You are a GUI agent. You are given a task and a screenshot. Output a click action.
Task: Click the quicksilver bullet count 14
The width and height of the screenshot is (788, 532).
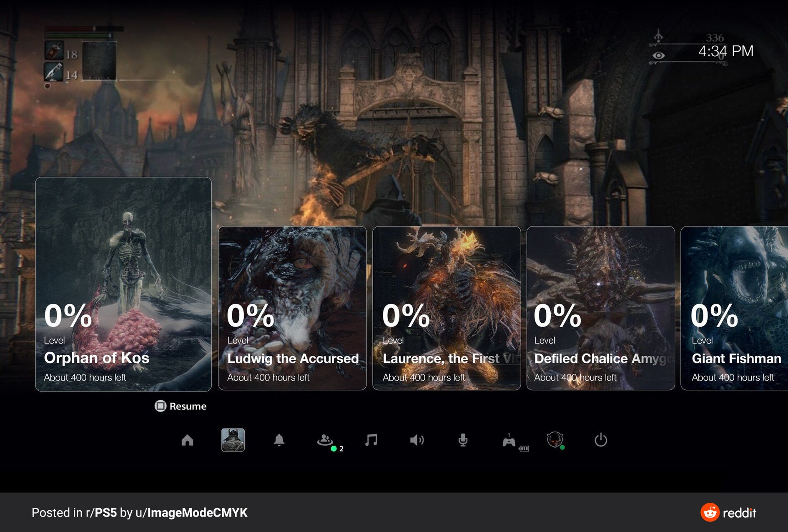[x=72, y=75]
